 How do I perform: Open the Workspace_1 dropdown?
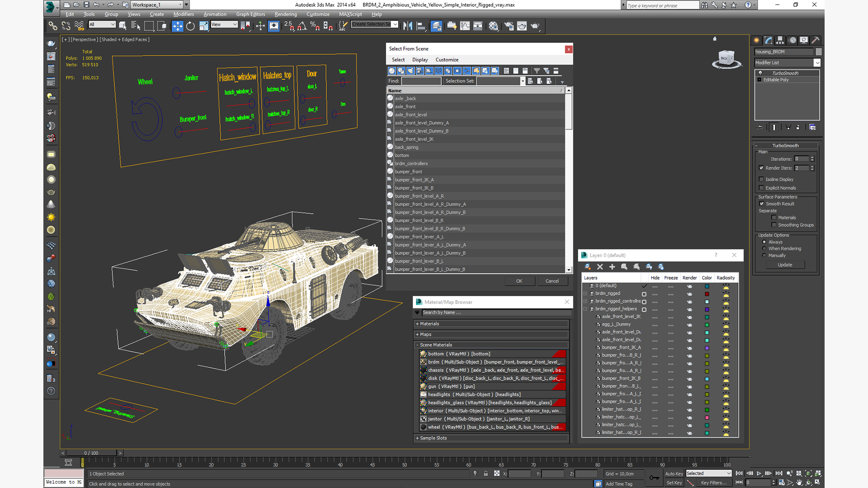click(x=157, y=5)
